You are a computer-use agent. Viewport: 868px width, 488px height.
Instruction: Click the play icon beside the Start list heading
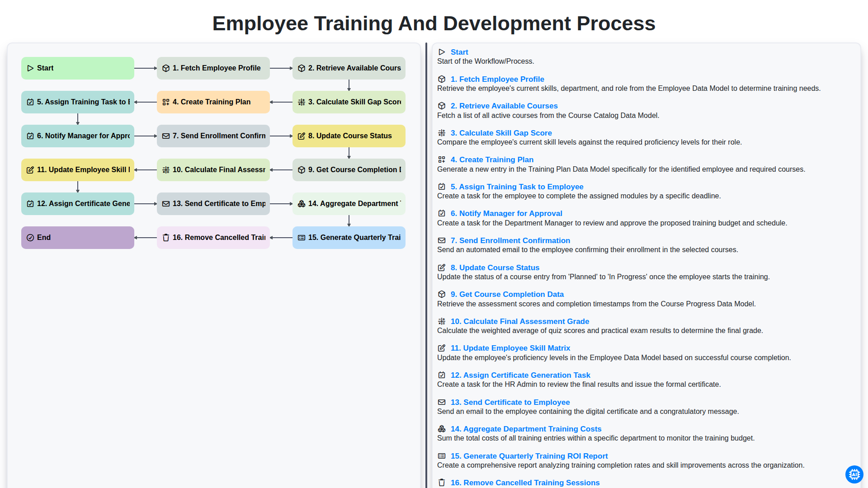[x=442, y=52]
